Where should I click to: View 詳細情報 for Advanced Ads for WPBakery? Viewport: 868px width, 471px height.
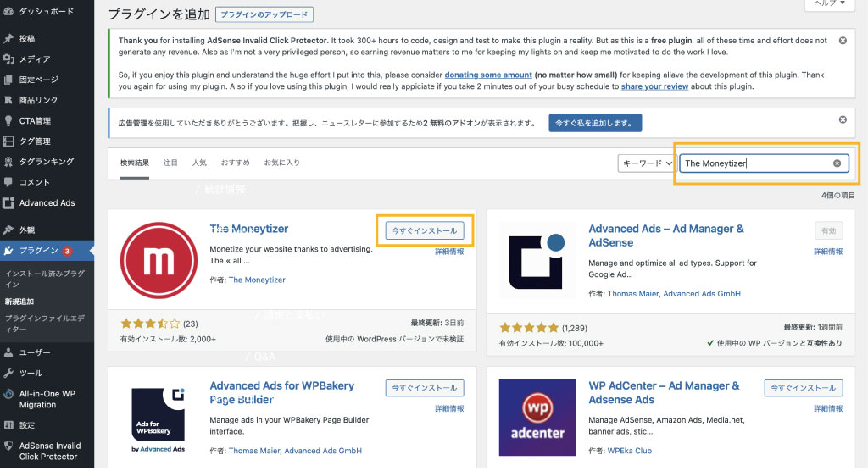tap(449, 408)
